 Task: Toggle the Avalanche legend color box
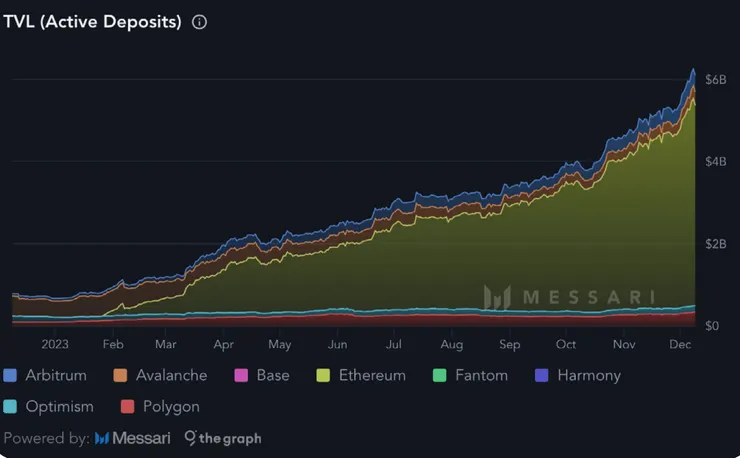[119, 376]
